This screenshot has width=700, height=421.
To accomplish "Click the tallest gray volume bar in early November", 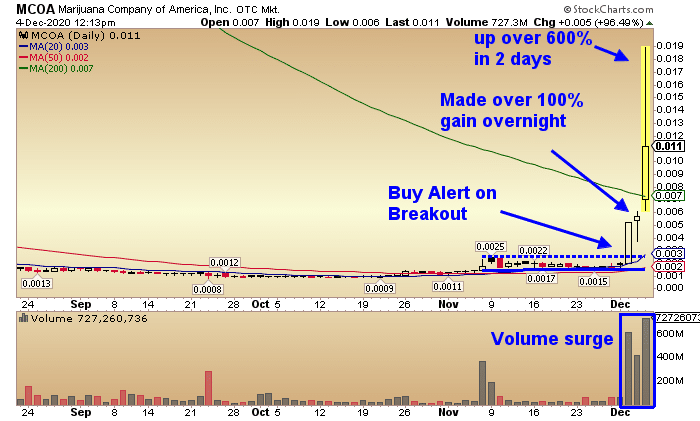I will [x=482, y=383].
